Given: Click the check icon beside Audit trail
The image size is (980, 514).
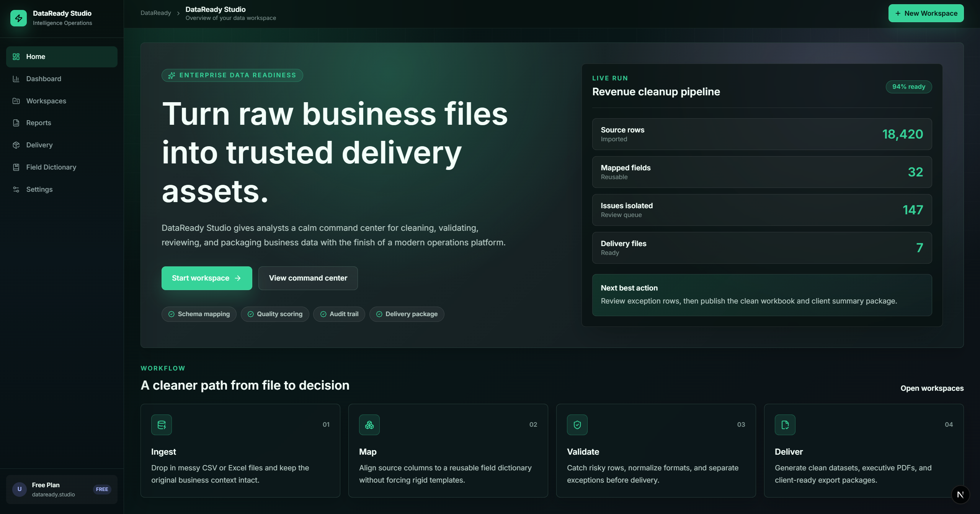Looking at the screenshot, I should pos(323,314).
